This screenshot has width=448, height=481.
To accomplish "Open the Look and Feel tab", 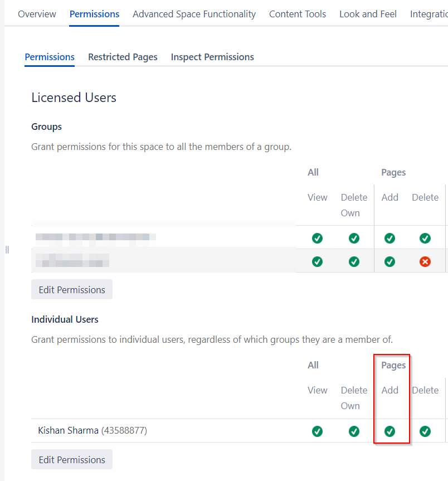I will [368, 14].
